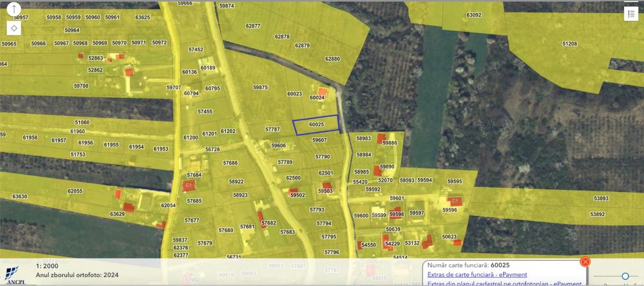Select parcel 60024 with red building
Viewport: 644px width, 286px height.
click(317, 98)
